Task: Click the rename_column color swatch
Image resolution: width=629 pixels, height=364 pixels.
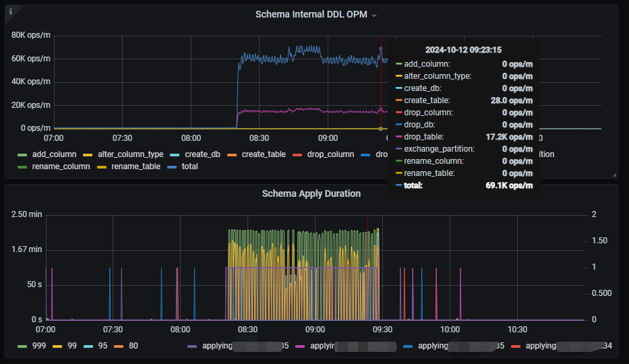Action: (x=22, y=166)
